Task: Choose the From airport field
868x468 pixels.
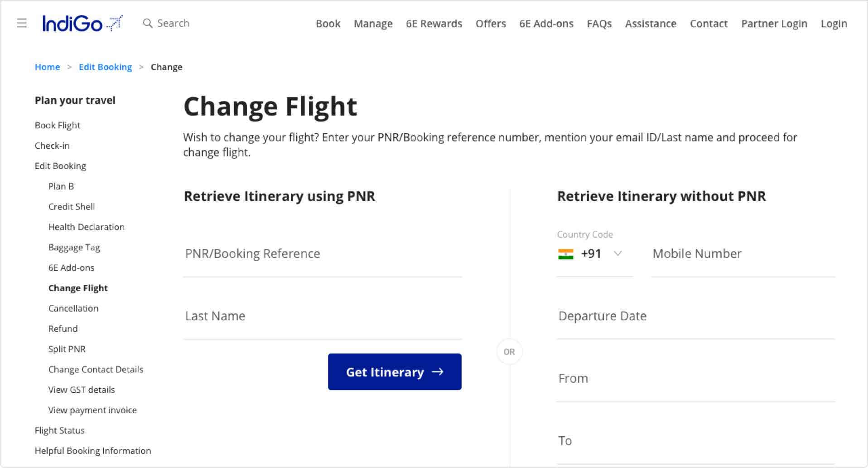Action: 695,379
